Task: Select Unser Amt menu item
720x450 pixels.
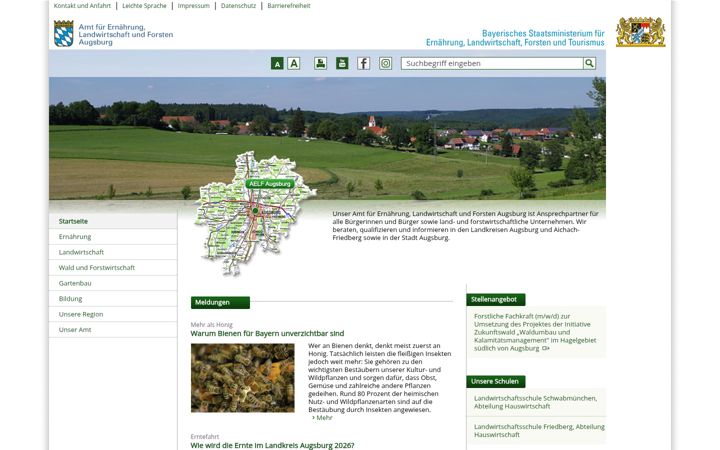Action: [113, 330]
